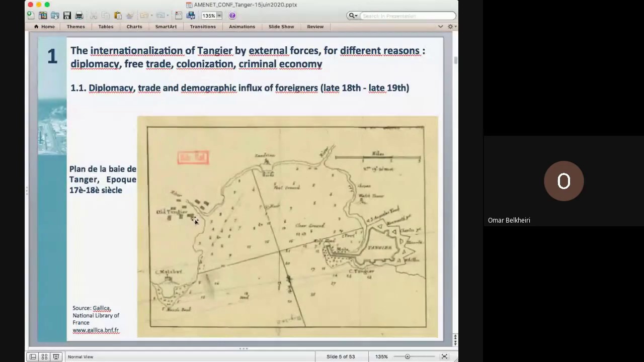Viewport: 644px width, 362px height.
Task: Click the slide number 1 heading
Action: [x=52, y=56]
